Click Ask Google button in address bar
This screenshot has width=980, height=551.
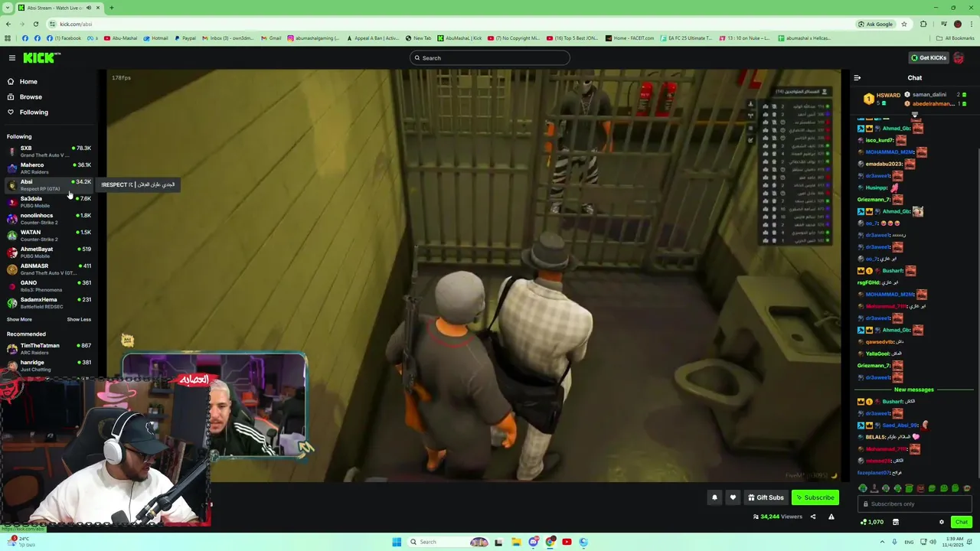point(875,24)
